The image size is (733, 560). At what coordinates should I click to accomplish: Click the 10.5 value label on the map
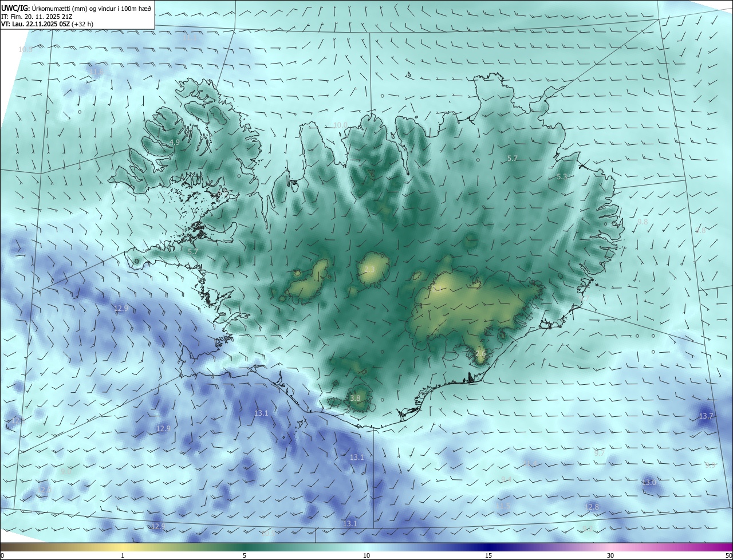pos(26,50)
